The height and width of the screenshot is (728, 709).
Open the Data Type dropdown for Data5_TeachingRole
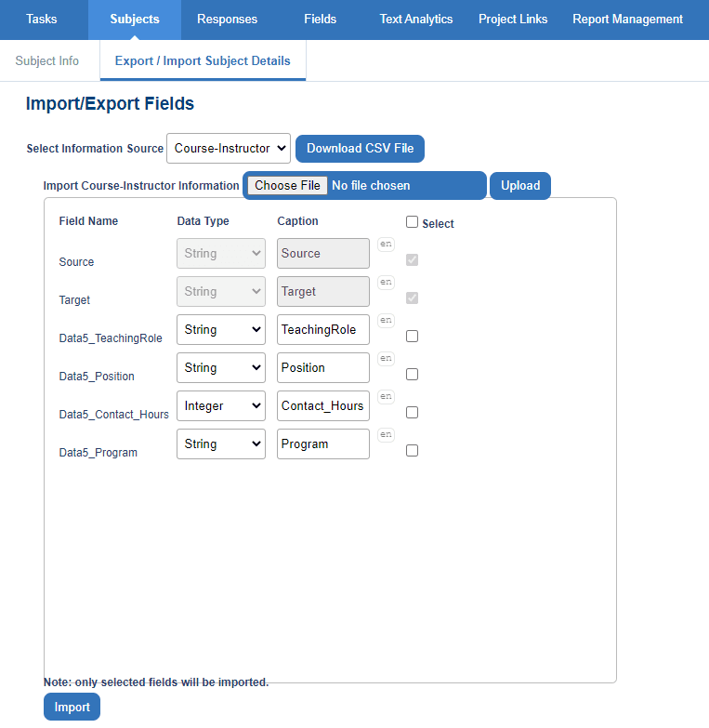pyautogui.click(x=221, y=330)
